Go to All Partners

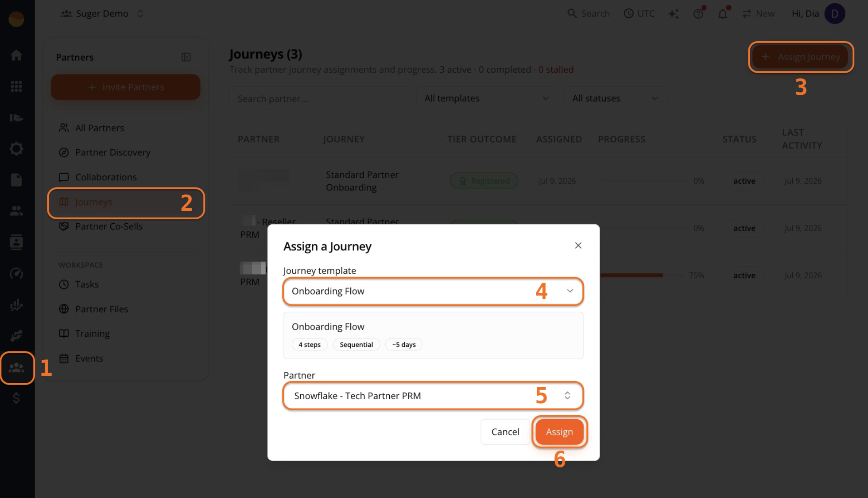click(x=99, y=128)
